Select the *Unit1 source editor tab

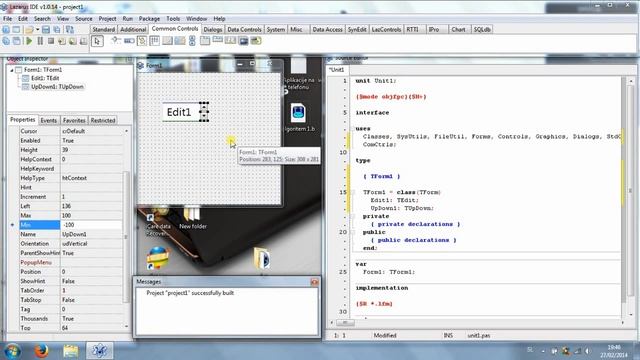click(337, 70)
